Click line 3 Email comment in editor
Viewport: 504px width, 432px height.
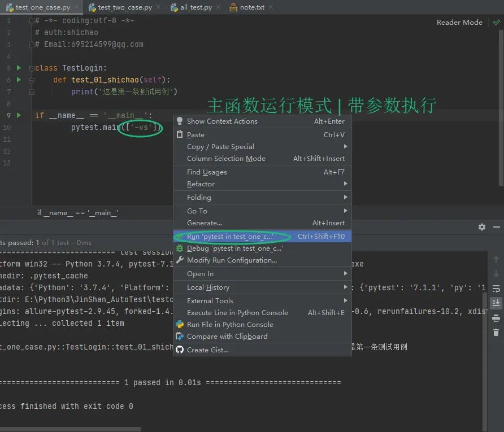pos(89,44)
